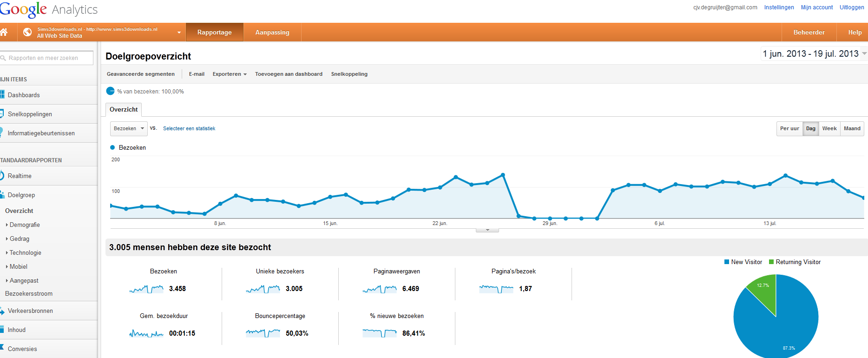Image resolution: width=868 pixels, height=358 pixels.
Task: Open the Instellingen link
Action: (x=779, y=7)
